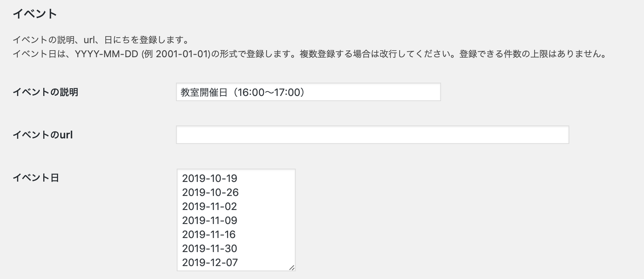The image size is (644, 279).
Task: Click the イベント日 field label
Action: pyautogui.click(x=36, y=178)
